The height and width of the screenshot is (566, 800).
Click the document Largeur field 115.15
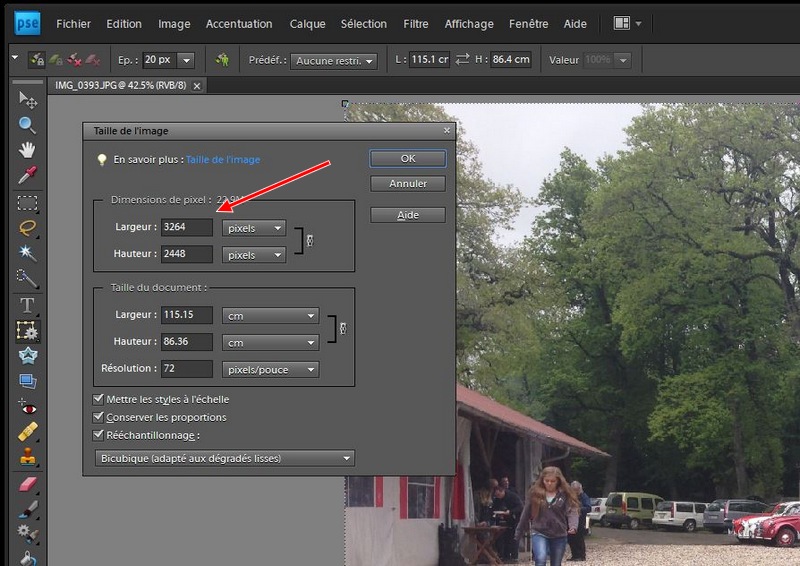pyautogui.click(x=187, y=315)
